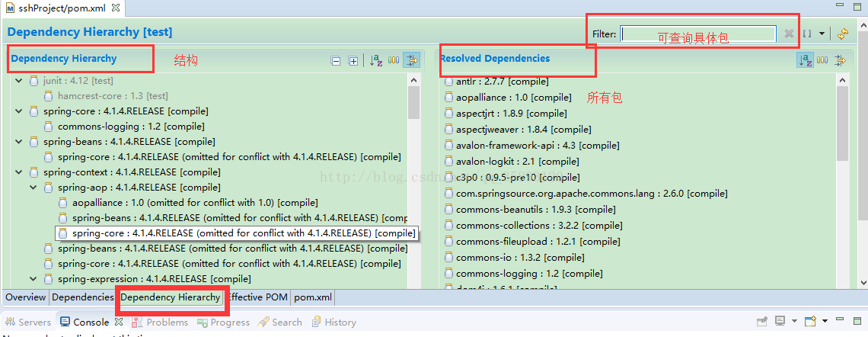Open the Open Console dropdown arrow
The height and width of the screenshot is (337, 868).
point(825,322)
